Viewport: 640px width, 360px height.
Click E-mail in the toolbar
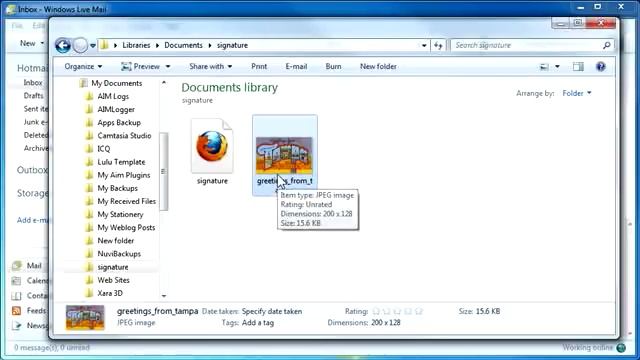pyautogui.click(x=296, y=67)
